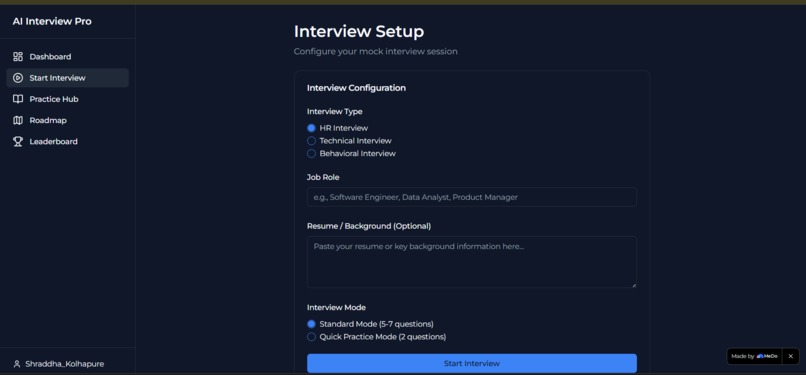This screenshot has height=375, width=806.
Task: Switch to Quick Practice Mode (2 questions)
Action: pos(311,337)
